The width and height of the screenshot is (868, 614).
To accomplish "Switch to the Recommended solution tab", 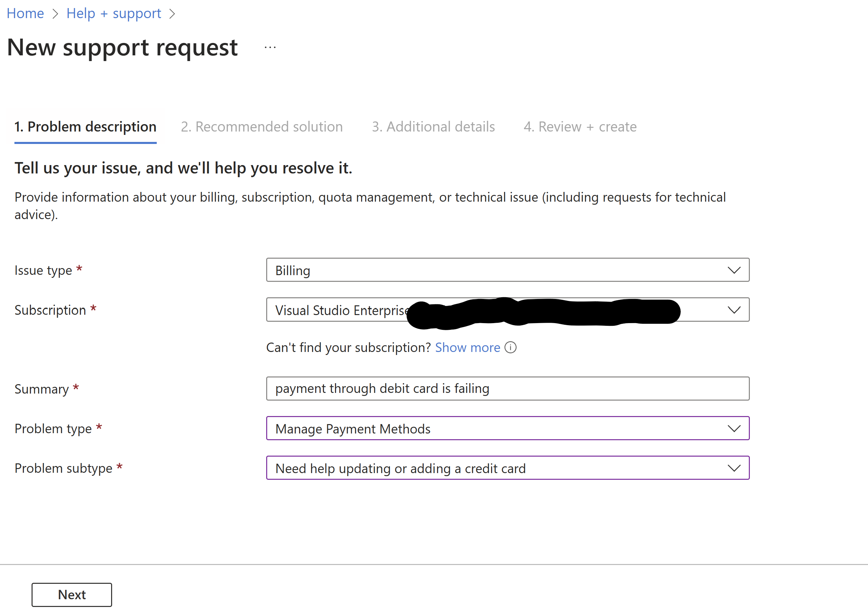I will [x=262, y=126].
